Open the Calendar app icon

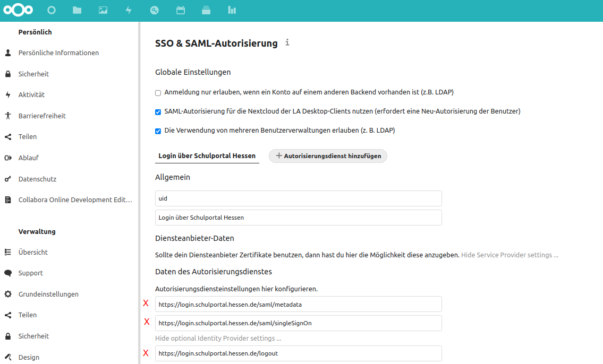[x=180, y=11]
